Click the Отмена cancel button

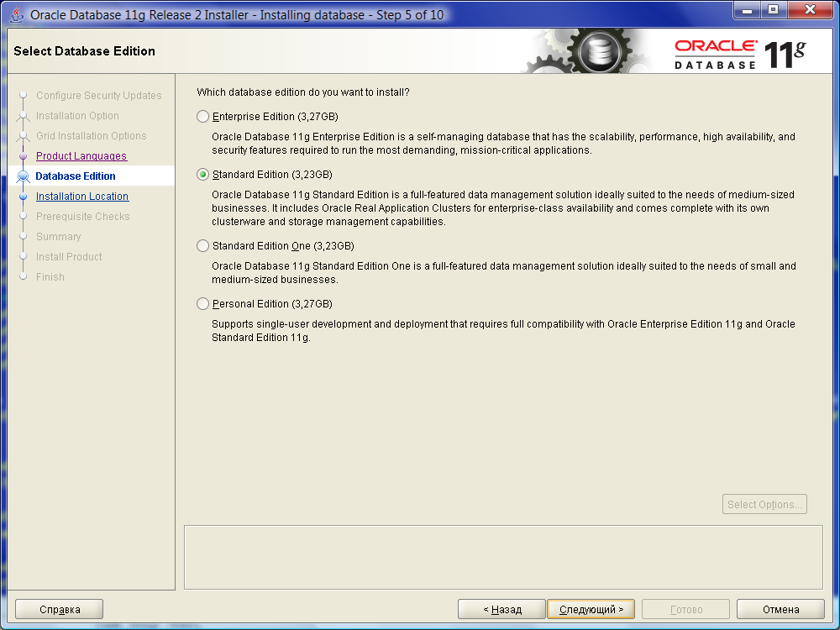coord(780,609)
